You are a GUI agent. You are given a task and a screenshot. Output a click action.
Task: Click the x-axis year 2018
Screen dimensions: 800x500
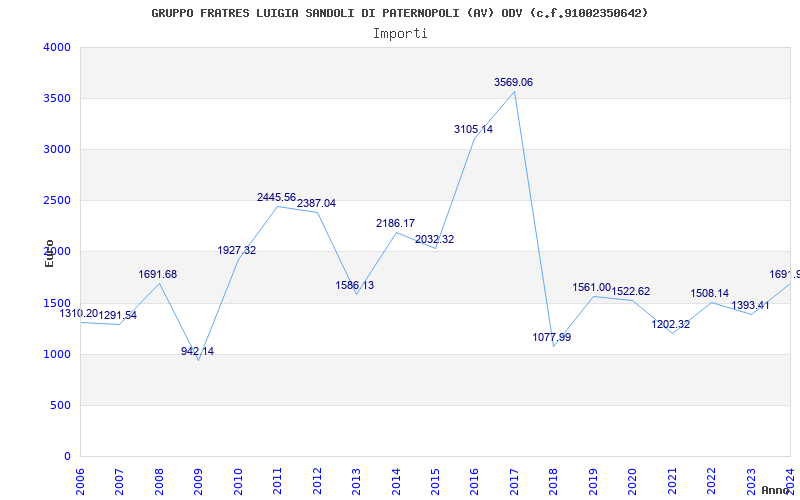(554, 481)
